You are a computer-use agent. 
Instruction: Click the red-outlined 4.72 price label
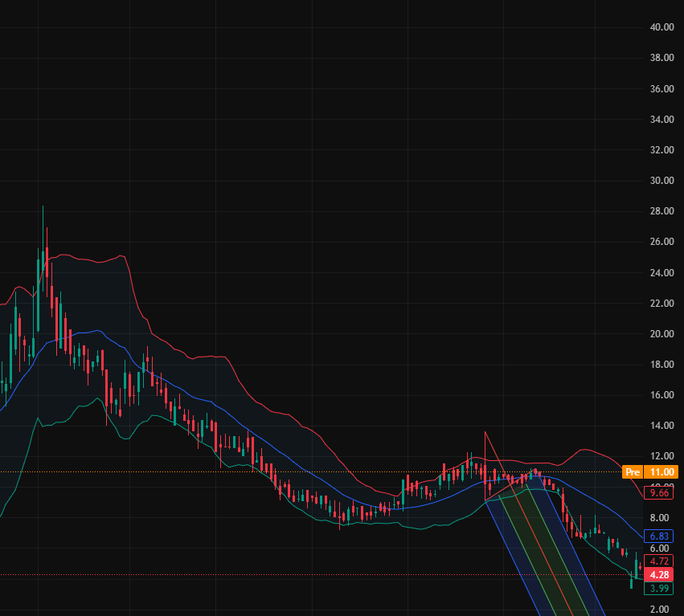coord(659,561)
